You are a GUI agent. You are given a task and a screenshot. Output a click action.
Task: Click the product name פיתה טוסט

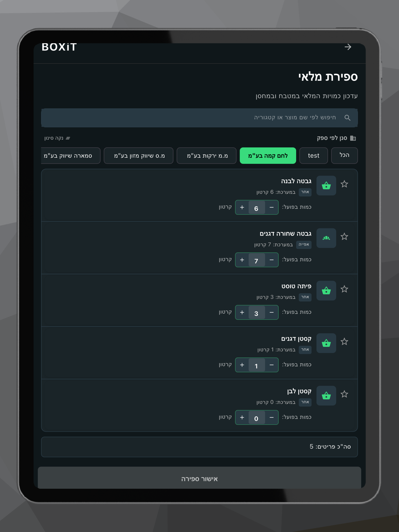point(296,286)
